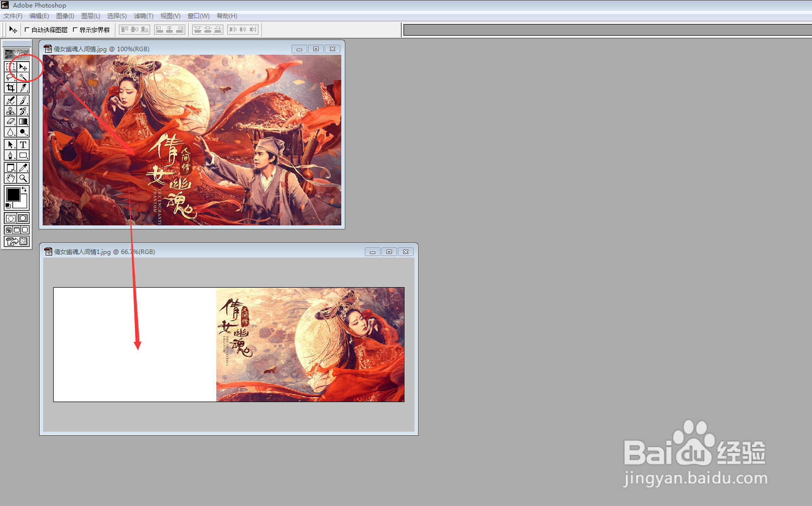Reset default foreground and background colors
812x506 pixels.
click(x=8, y=206)
